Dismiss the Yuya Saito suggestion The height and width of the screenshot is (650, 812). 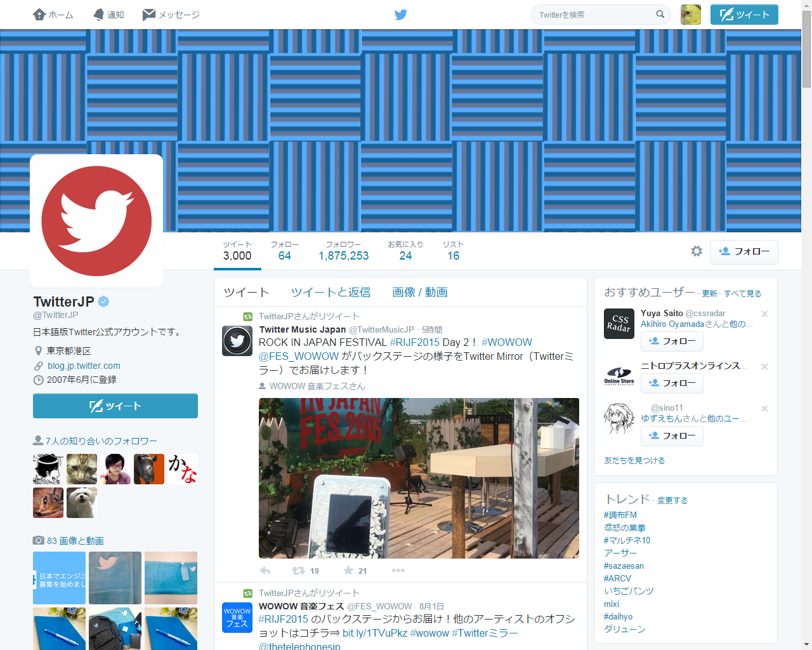click(x=764, y=314)
